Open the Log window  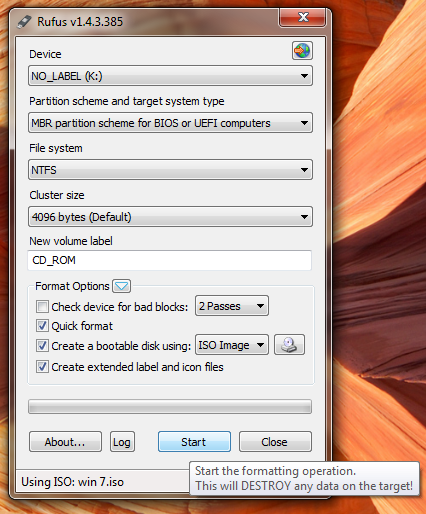click(x=122, y=442)
